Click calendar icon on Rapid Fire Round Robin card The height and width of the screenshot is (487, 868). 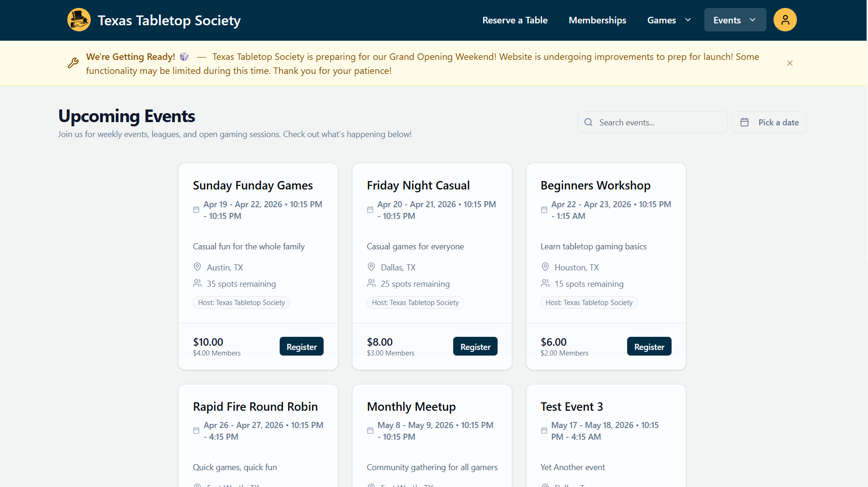[x=196, y=431]
